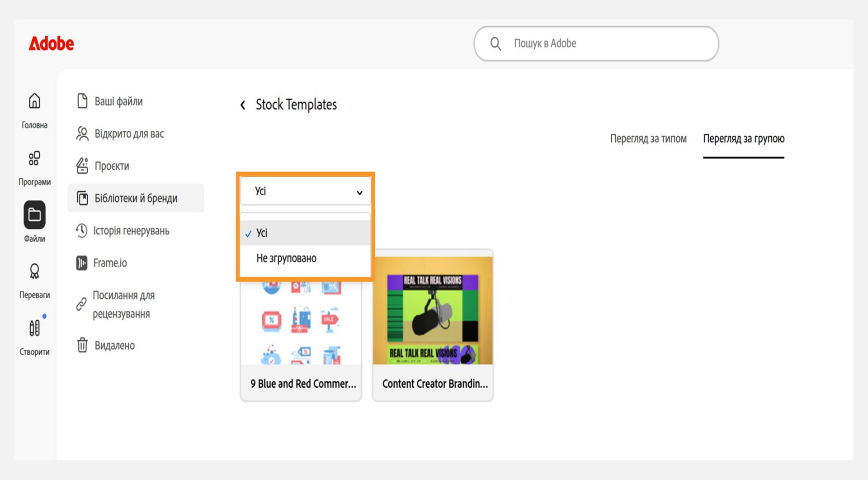
Task: Click the 9 Blue and Red Commer... title
Action: 303,384
